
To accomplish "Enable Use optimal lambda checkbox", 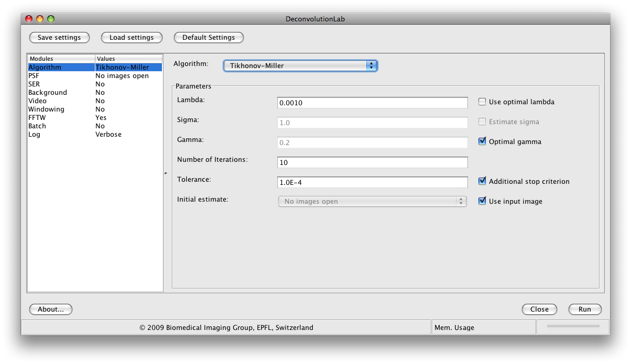I will [482, 102].
